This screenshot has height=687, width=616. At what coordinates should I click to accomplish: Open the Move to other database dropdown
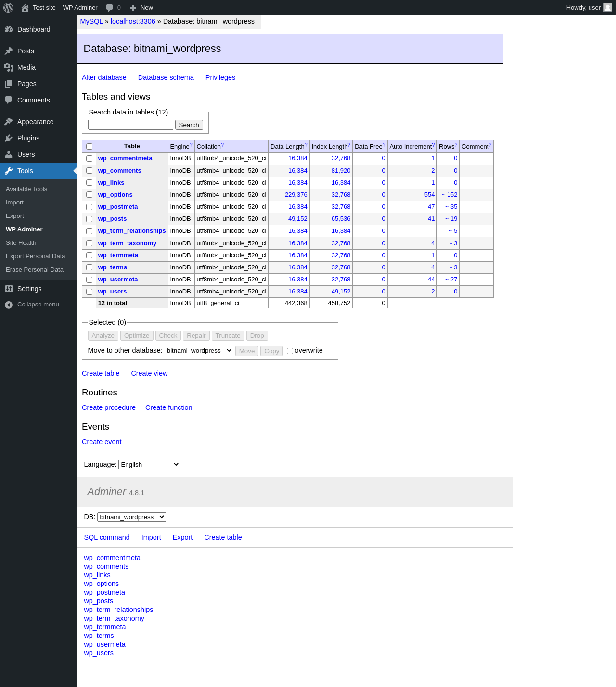(199, 350)
